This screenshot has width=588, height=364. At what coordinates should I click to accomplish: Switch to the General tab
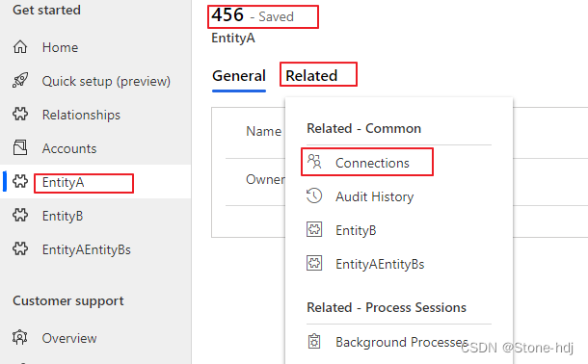tap(239, 76)
